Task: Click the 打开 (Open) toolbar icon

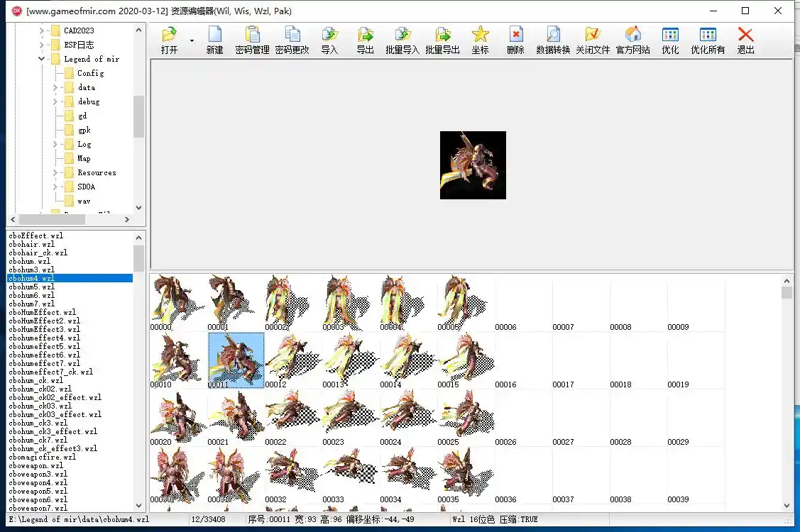Action: pos(170,40)
